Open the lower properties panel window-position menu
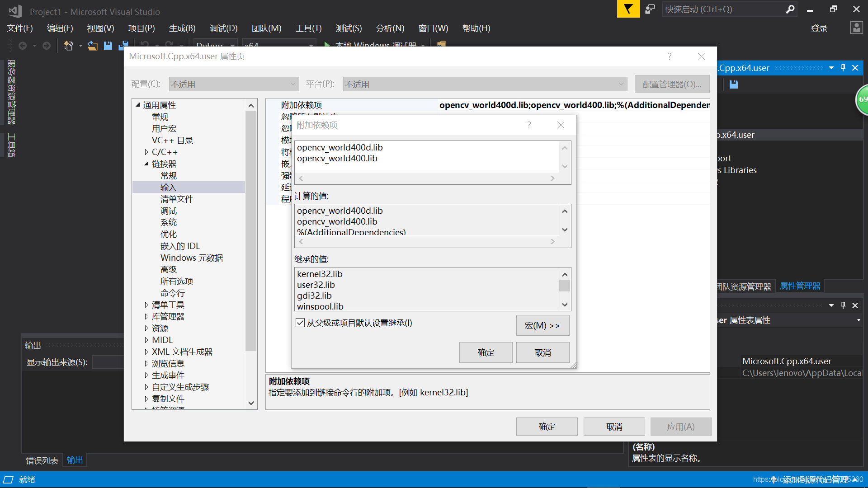This screenshot has height=488, width=868. coord(831,305)
